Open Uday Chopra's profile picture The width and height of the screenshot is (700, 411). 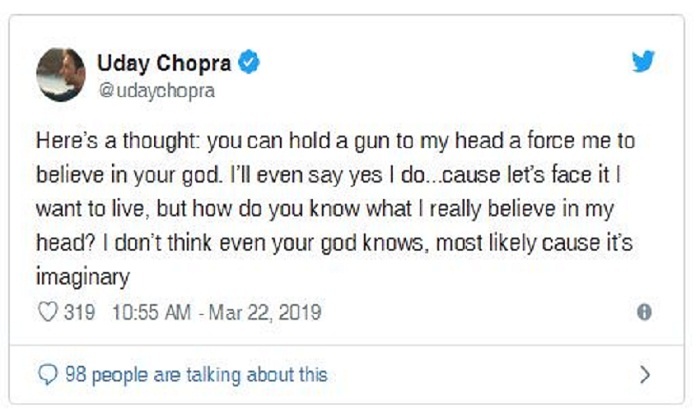click(61, 73)
